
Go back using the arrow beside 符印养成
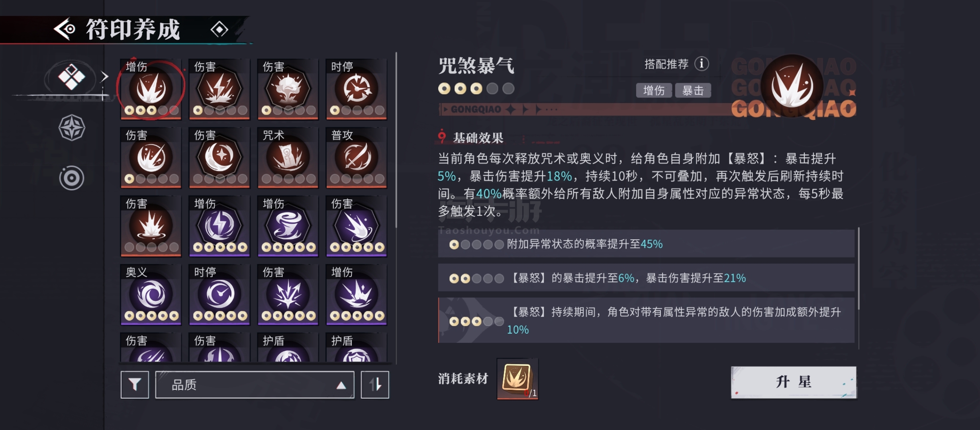pyautogui.click(x=65, y=29)
